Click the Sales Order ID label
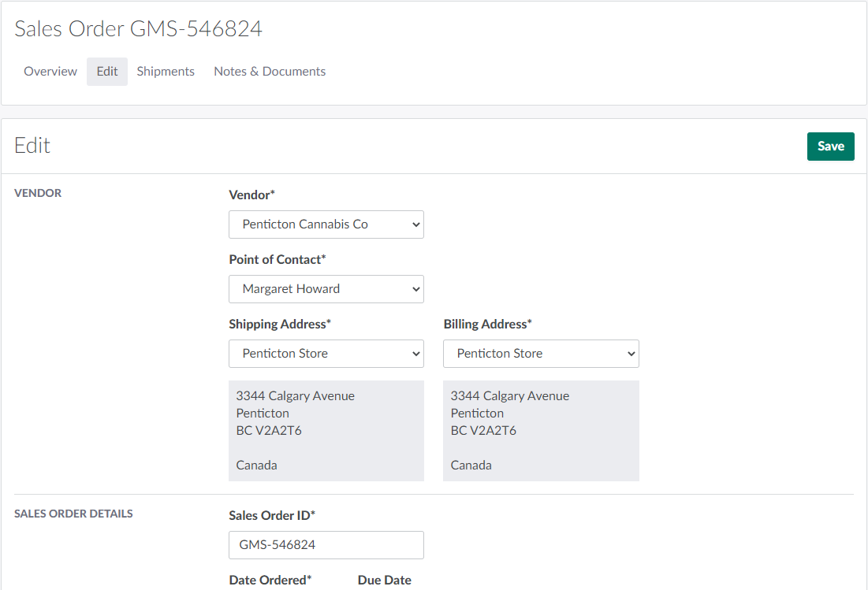The width and height of the screenshot is (868, 590). (x=272, y=515)
